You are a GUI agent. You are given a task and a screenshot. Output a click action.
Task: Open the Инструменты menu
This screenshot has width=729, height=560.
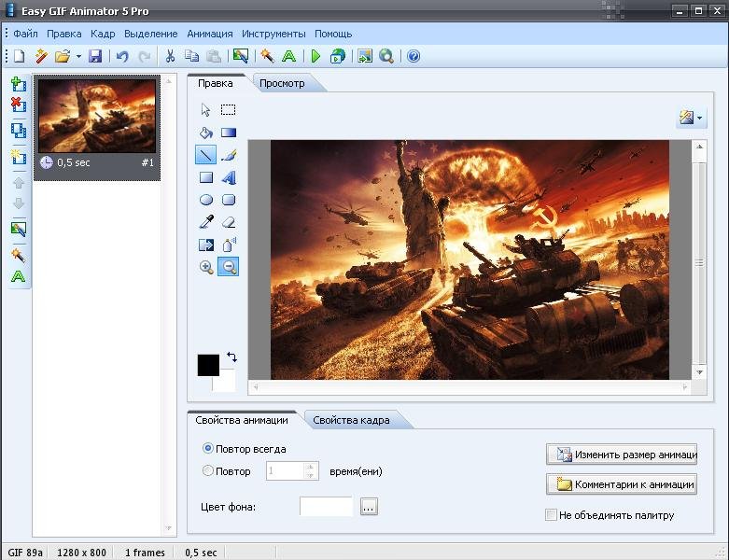273,34
